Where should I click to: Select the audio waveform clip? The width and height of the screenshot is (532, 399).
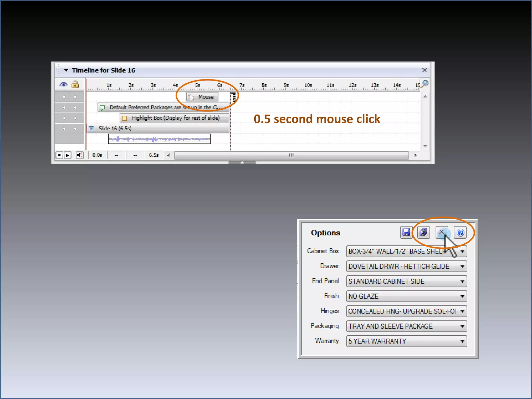tap(159, 139)
